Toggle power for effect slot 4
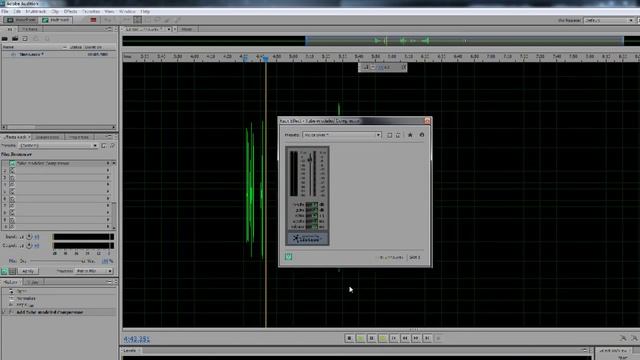Screen dimensions: 640x360 tap(12, 184)
